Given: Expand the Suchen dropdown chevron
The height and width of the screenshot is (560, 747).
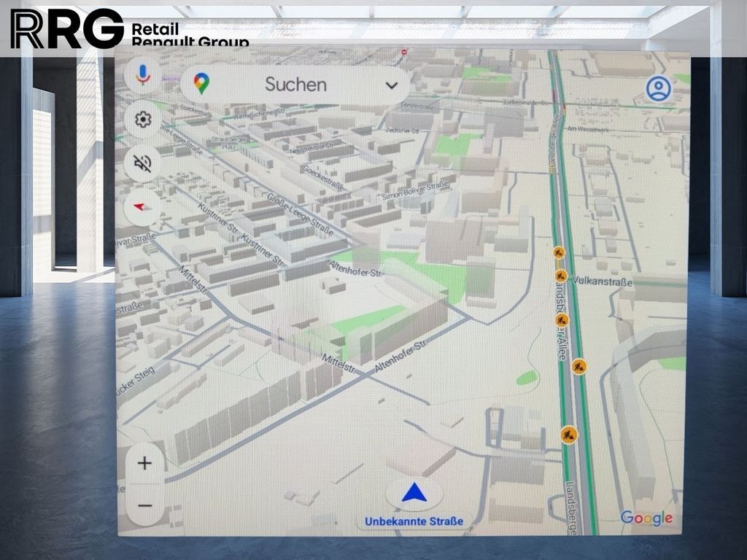Looking at the screenshot, I should (x=392, y=86).
